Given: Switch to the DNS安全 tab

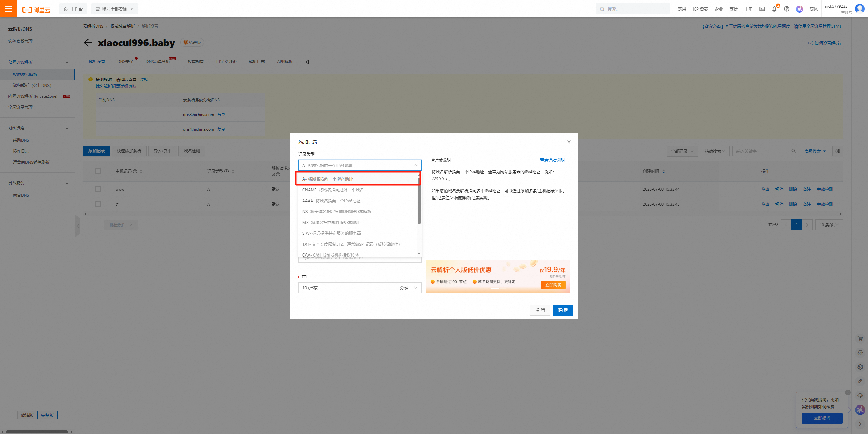Looking at the screenshot, I should click(x=125, y=61).
